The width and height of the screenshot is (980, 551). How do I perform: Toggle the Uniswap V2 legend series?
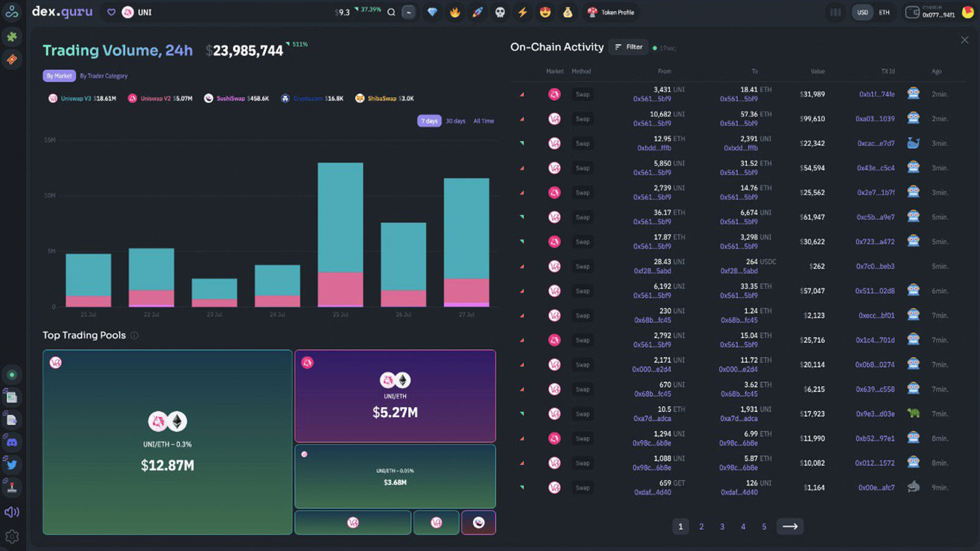[160, 99]
